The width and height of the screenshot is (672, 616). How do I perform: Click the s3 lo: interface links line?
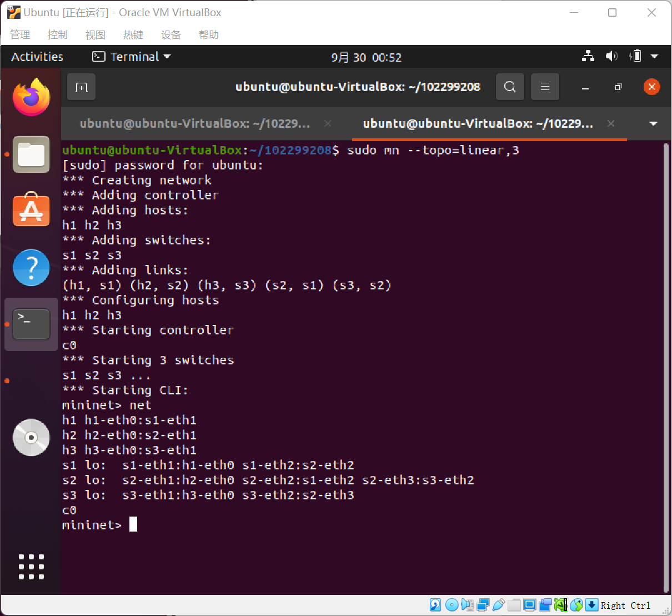pyautogui.click(x=208, y=495)
